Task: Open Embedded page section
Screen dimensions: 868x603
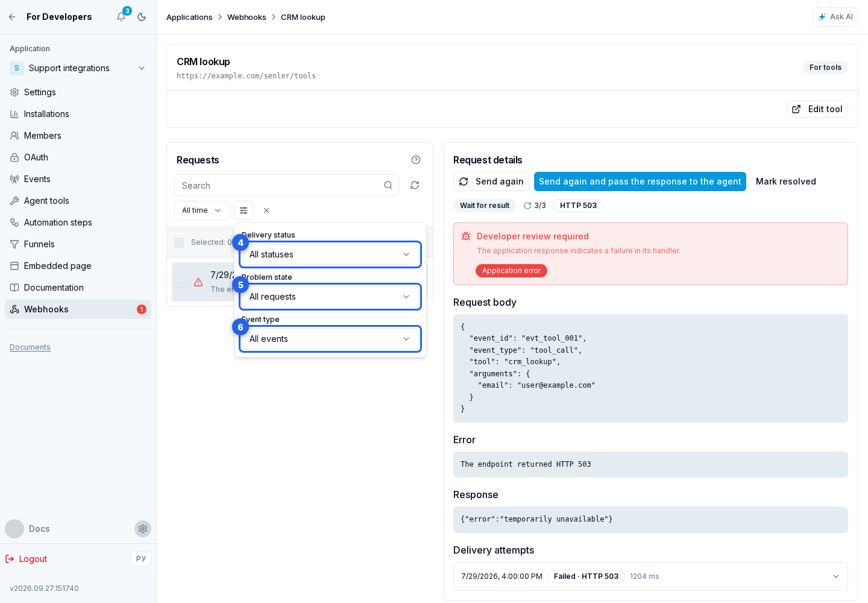Action: [x=78, y=266]
